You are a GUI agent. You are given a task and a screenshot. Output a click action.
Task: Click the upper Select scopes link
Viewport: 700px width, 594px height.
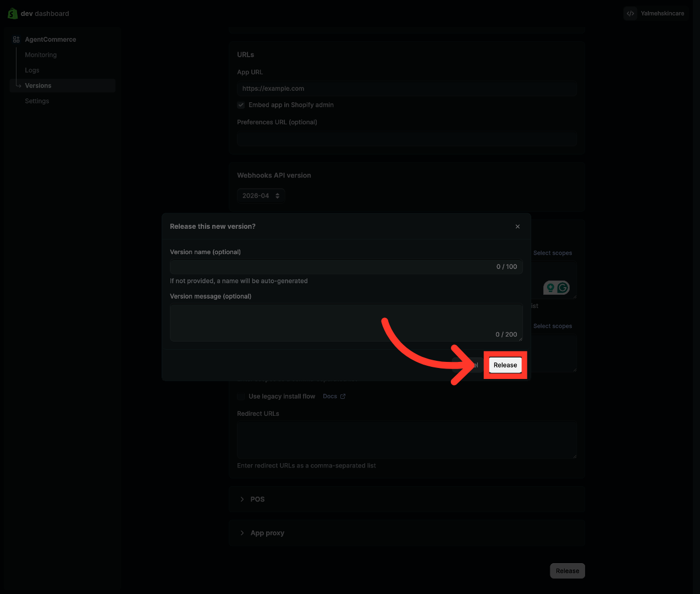(553, 253)
